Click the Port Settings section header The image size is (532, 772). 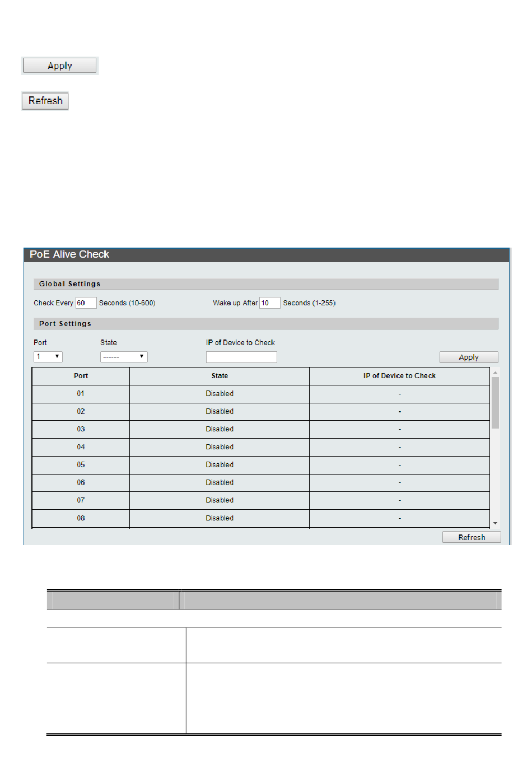(x=265, y=324)
